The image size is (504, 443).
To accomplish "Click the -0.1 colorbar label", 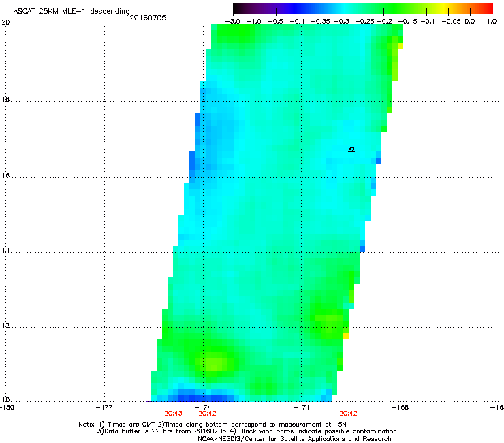I will point(428,22).
